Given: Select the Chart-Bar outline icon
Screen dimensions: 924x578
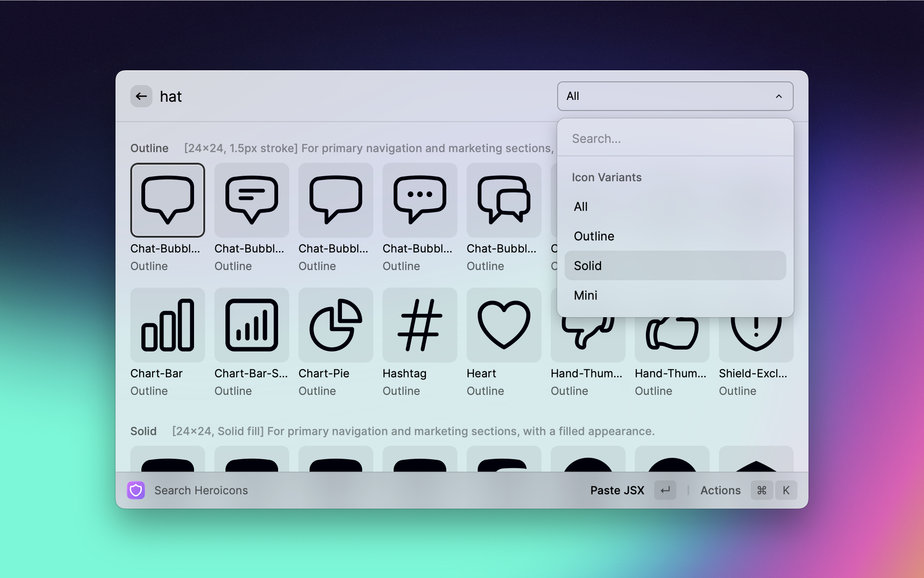Looking at the screenshot, I should click(x=168, y=325).
